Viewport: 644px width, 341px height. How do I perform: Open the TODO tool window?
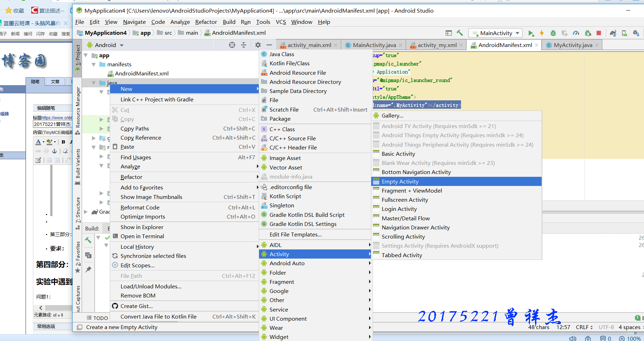(x=97, y=318)
